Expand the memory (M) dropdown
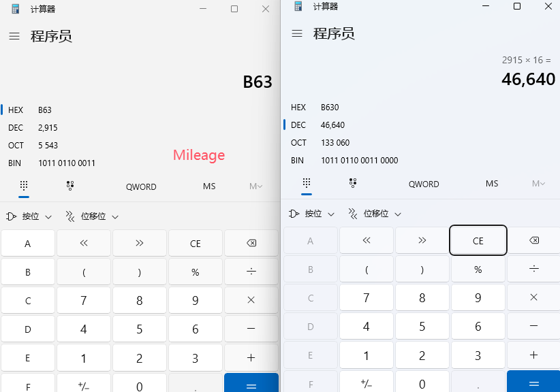Screen dimensions: 560x392 point(538,184)
